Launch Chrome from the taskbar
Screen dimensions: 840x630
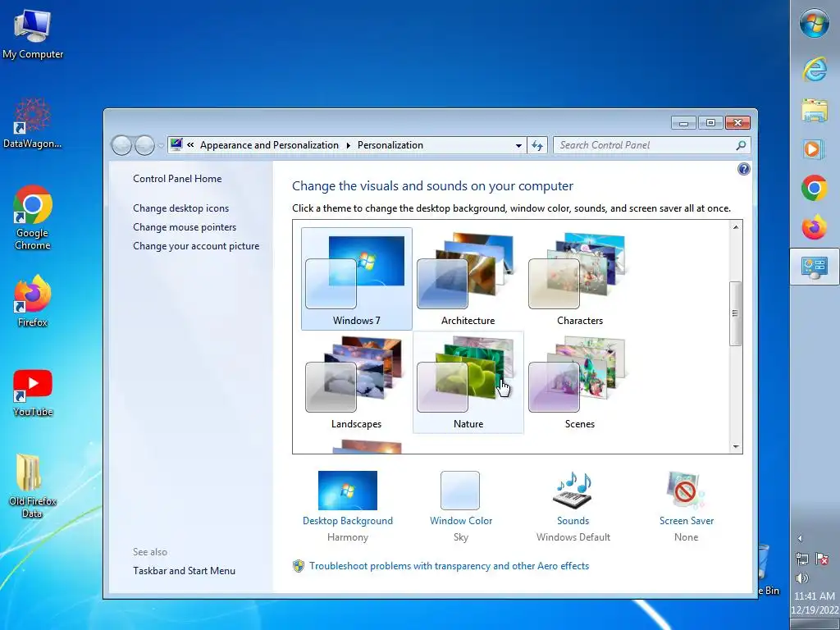click(x=815, y=188)
